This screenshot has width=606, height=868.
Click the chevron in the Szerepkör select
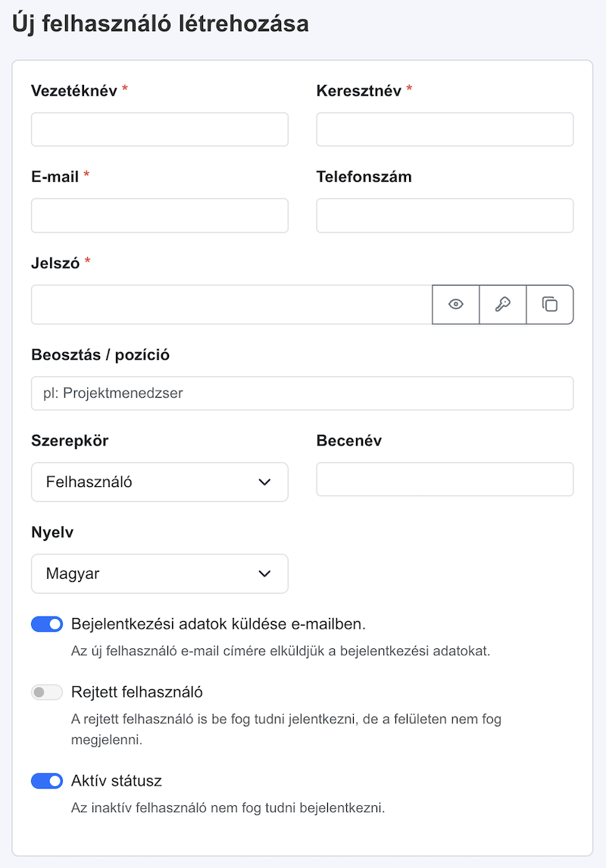click(x=264, y=482)
